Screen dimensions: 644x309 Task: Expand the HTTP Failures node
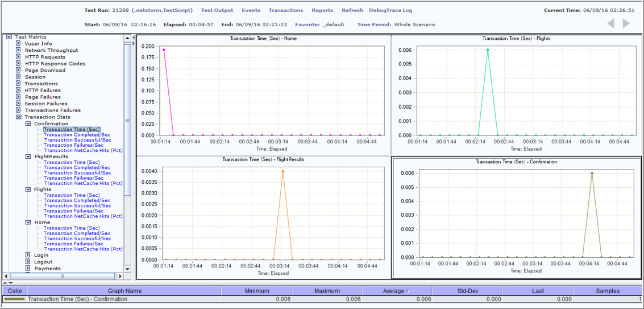point(18,90)
